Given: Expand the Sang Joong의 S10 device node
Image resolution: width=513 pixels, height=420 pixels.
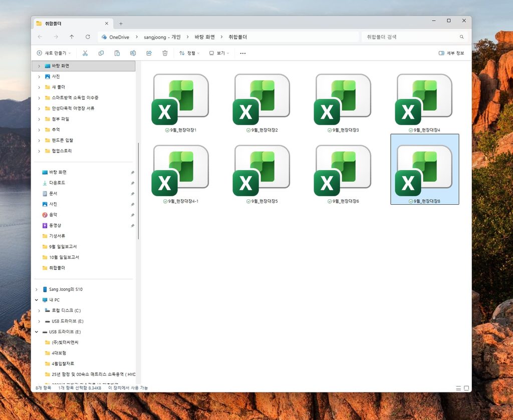Looking at the screenshot, I should tap(36, 289).
